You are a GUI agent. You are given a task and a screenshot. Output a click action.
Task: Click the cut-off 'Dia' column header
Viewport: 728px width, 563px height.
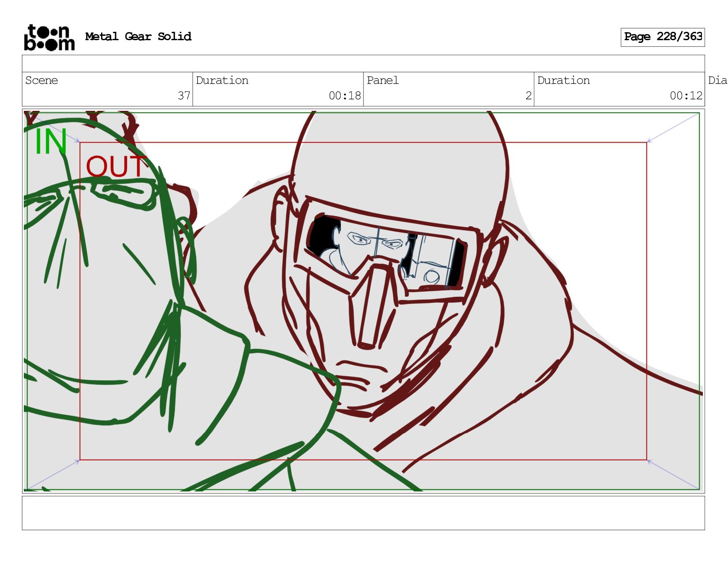pos(717,80)
